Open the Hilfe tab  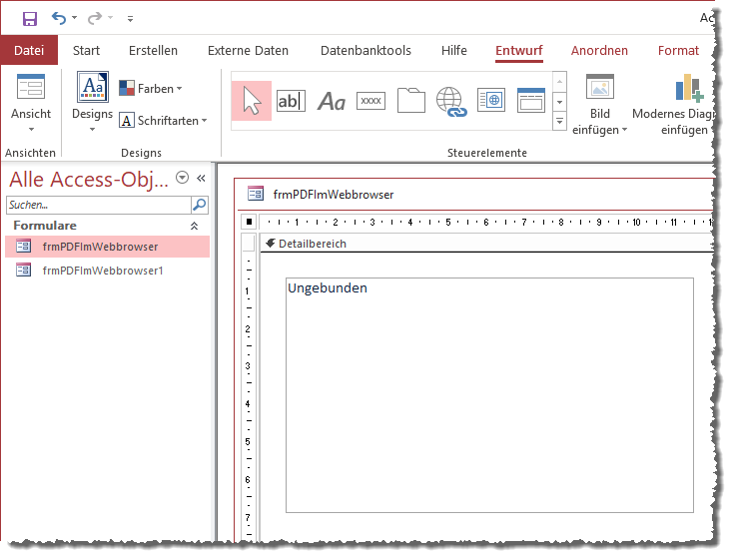click(x=453, y=50)
